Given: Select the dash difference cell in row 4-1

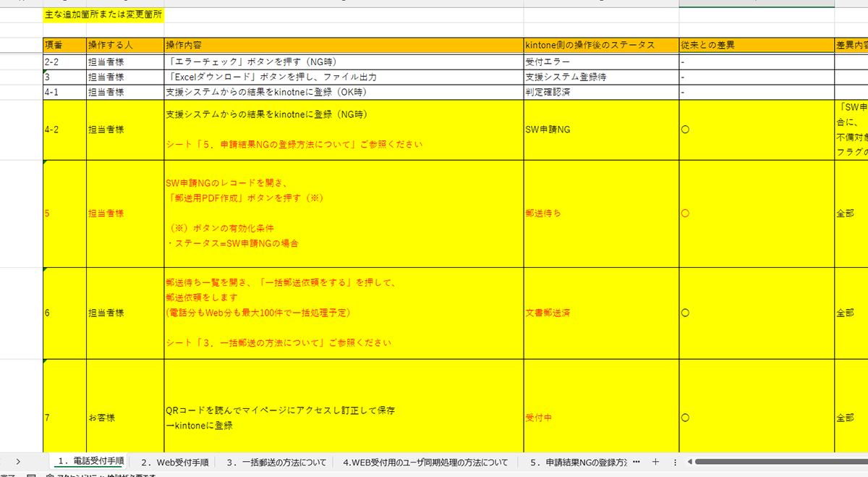Looking at the screenshot, I should pyautogui.click(x=757, y=92).
